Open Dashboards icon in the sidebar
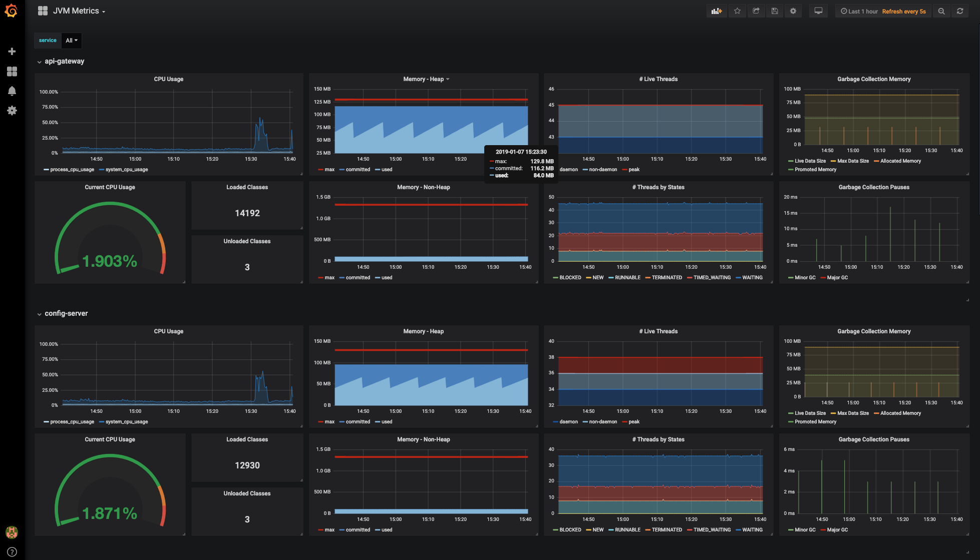 (12, 72)
